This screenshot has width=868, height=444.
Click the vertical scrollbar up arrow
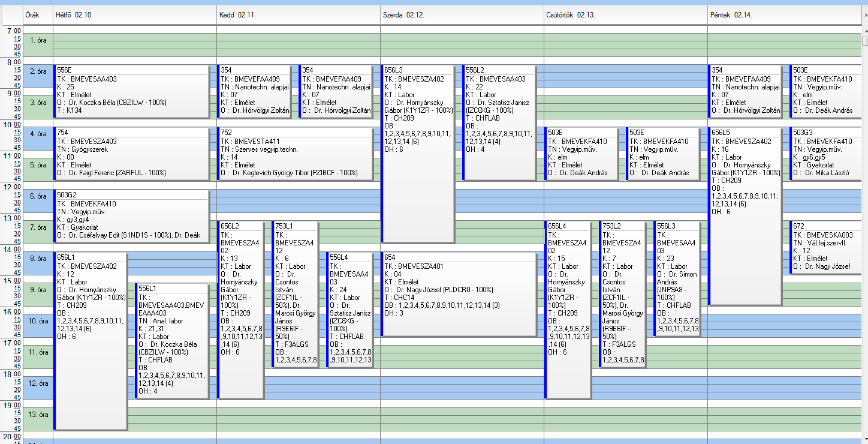[865, 30]
